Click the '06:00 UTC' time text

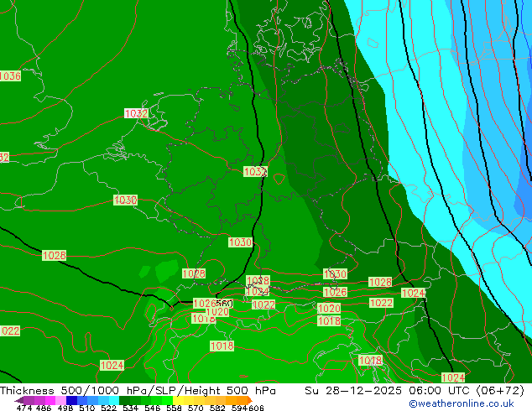[441, 391]
